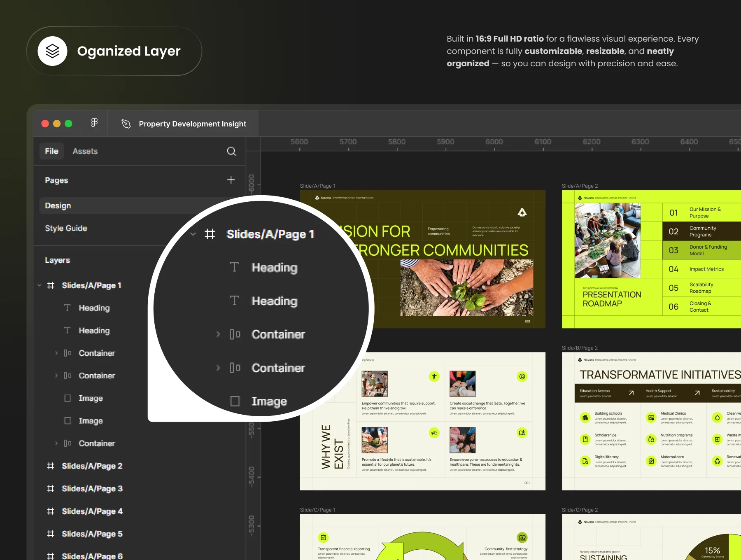Click the auto-layout icon of the last Container layer
Screen dimensions: 741x560
[68, 443]
